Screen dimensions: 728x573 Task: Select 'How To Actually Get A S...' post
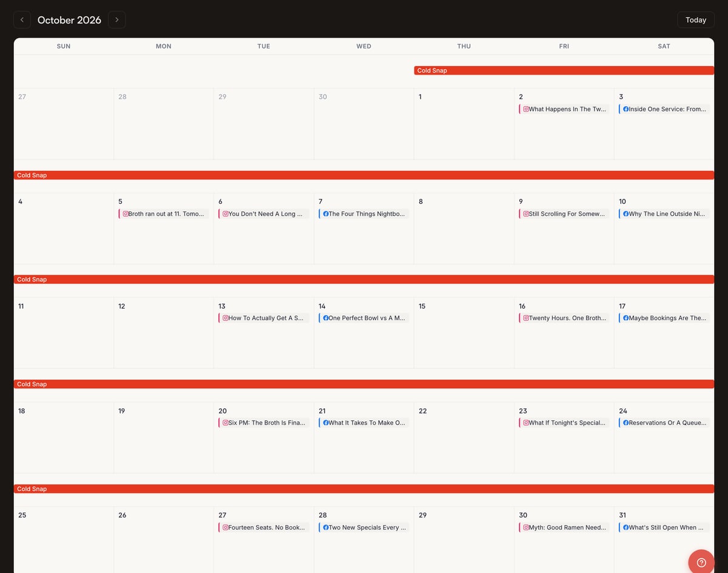pyautogui.click(x=264, y=318)
